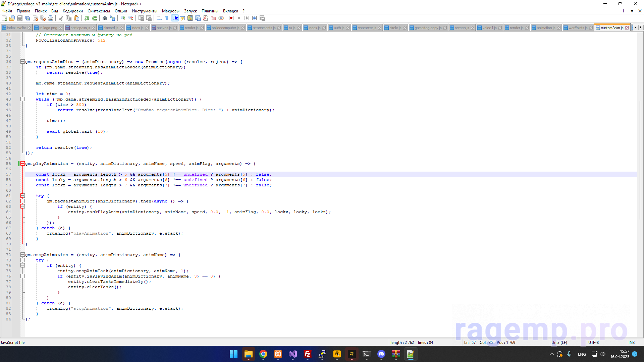Click the Print toolbar icon
This screenshot has width=644, height=362.
pyautogui.click(x=51, y=18)
